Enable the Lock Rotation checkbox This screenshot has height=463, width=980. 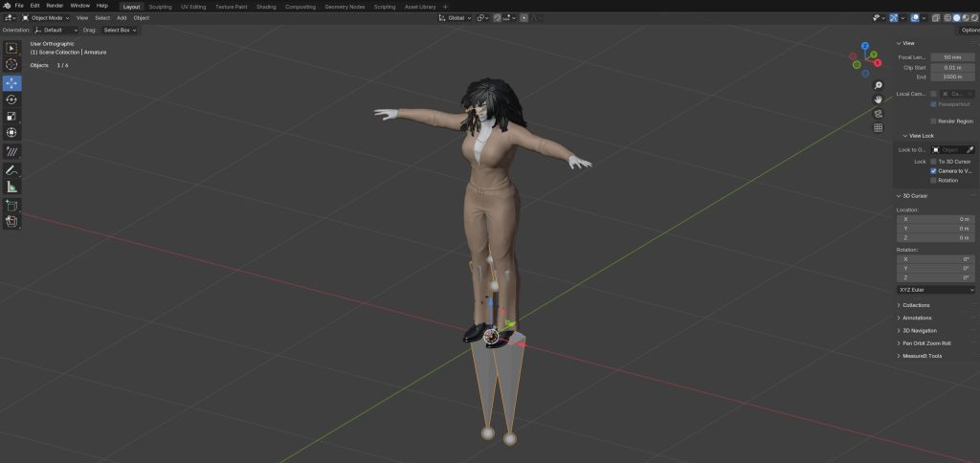tap(934, 180)
